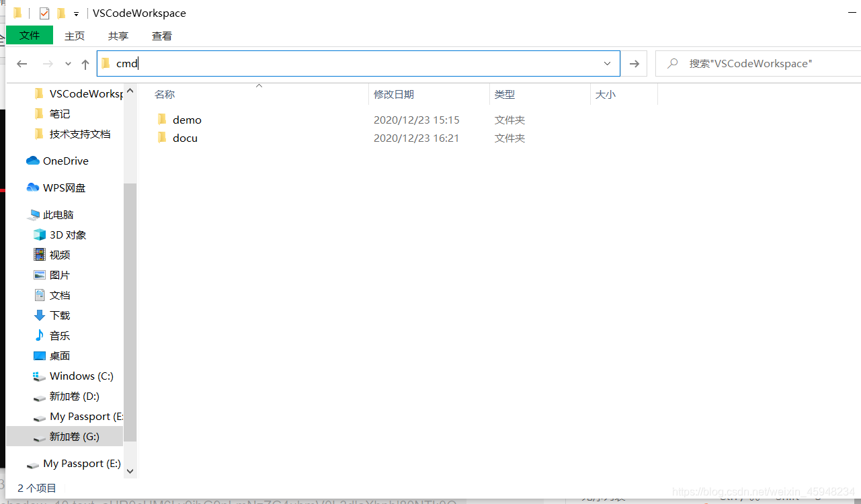Open the Quick Access Toolbar customize dropdown

tap(77, 14)
